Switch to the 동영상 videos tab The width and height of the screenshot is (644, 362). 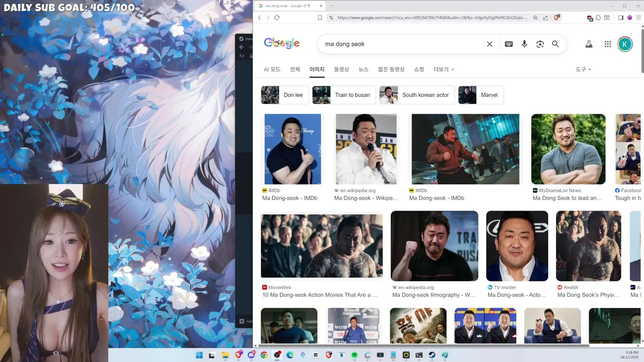(x=342, y=69)
